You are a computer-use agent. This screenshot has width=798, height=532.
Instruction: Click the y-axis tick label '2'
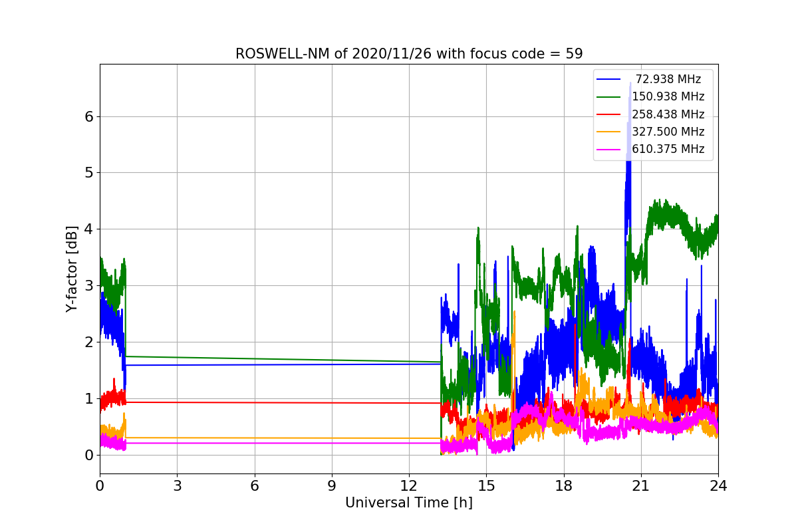(88, 342)
